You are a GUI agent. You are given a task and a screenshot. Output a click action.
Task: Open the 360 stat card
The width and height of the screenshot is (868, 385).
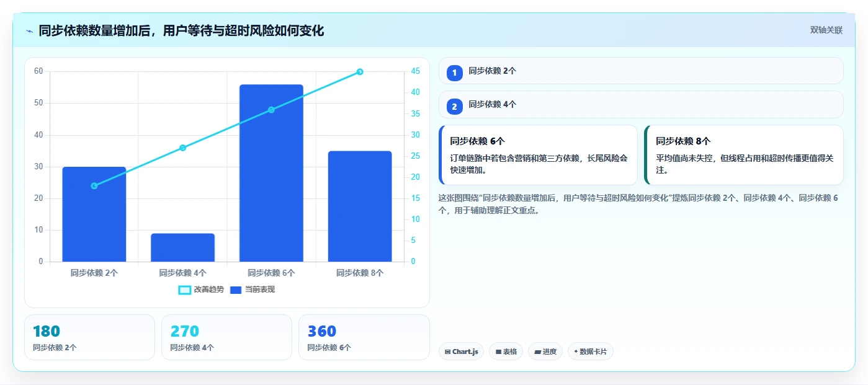[x=364, y=337]
